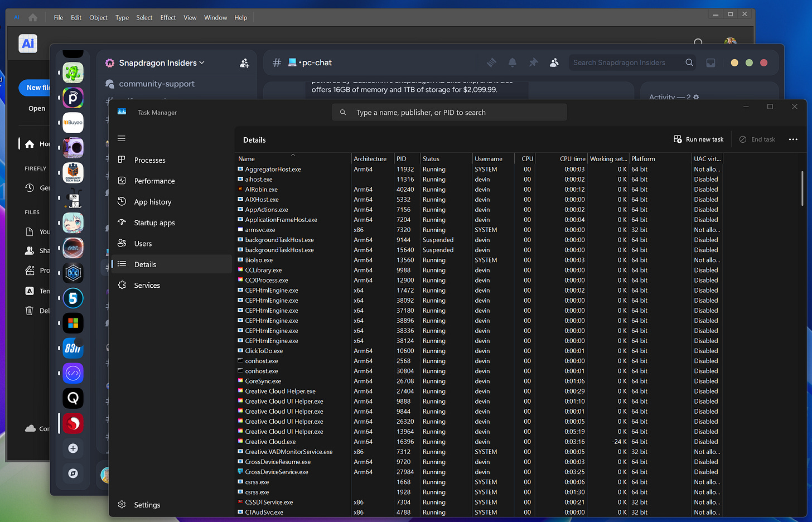Click Search Snapdragon Insiders field
Image resolution: width=812 pixels, height=522 pixels.
632,62
